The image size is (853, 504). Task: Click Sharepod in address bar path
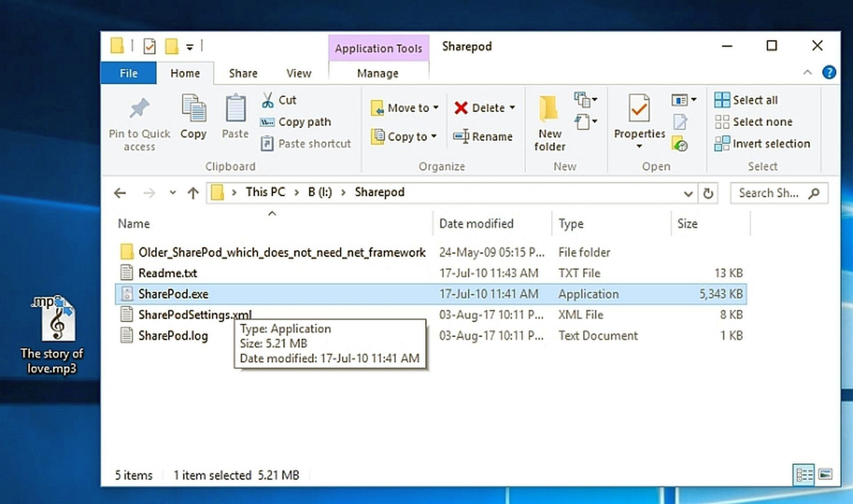click(380, 192)
